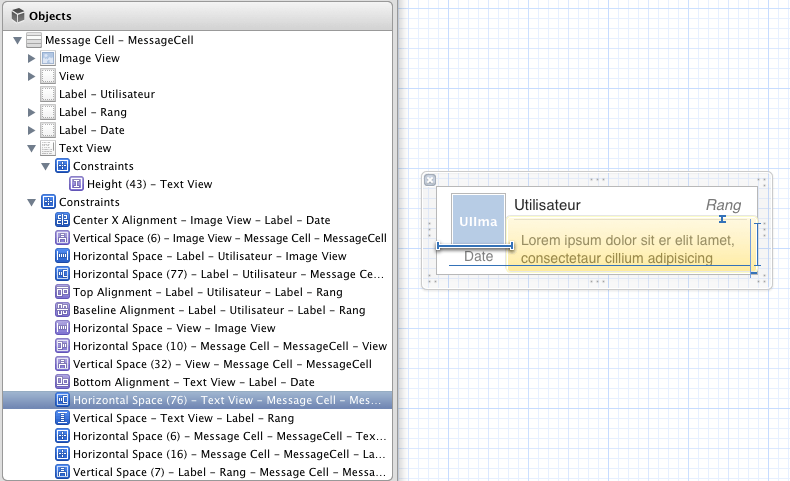
Task: Click the Bottom Alignment constraint icon
Action: click(62, 382)
